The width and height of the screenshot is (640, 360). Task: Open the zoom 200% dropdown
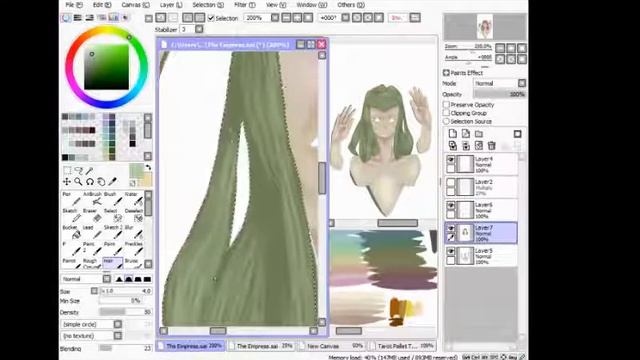click(x=275, y=18)
